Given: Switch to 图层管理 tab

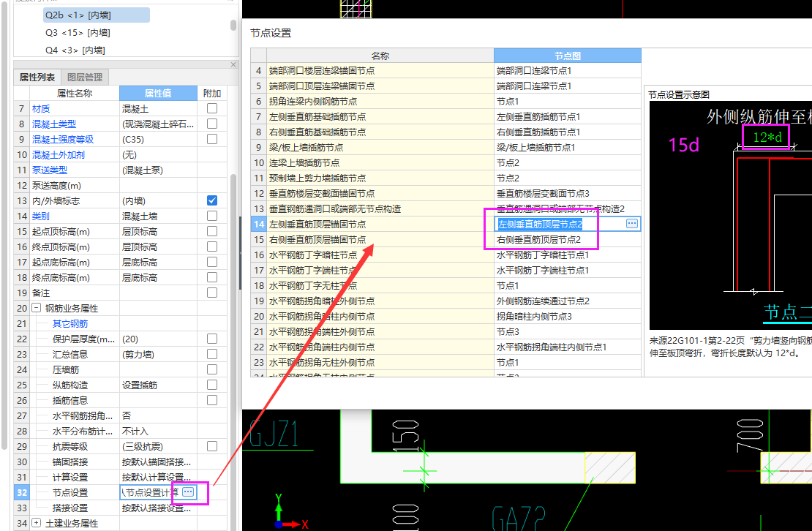Looking at the screenshot, I should [85, 77].
